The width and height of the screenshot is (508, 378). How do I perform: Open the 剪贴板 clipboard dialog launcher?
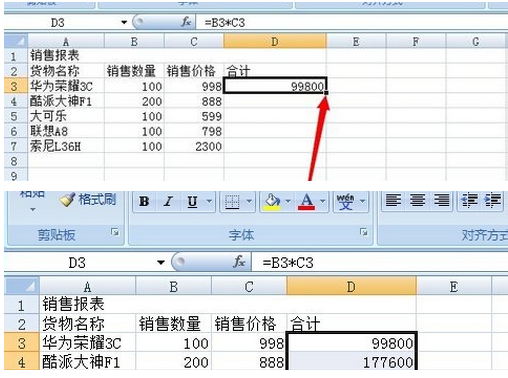(x=115, y=232)
